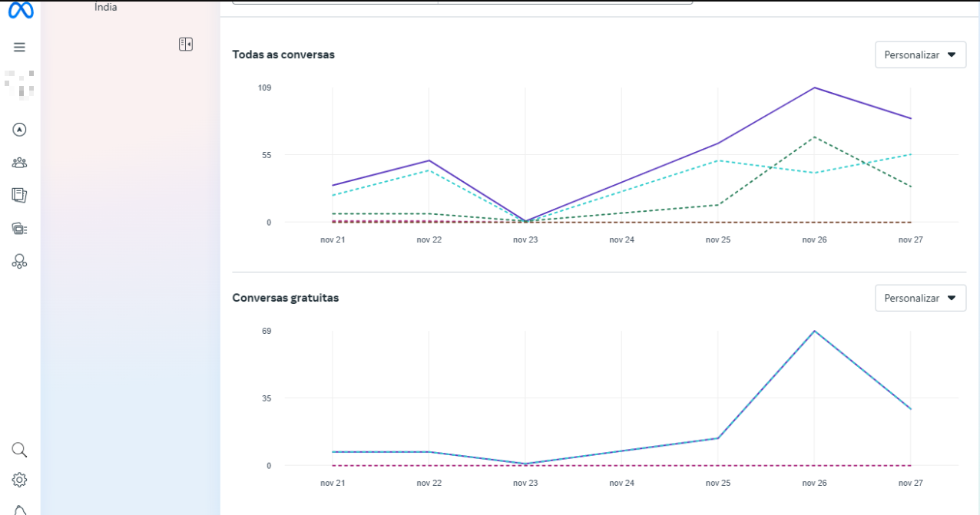Screen dimensions: 980x515
Task: Click the stacked documents icon in sidebar
Action: (20, 196)
